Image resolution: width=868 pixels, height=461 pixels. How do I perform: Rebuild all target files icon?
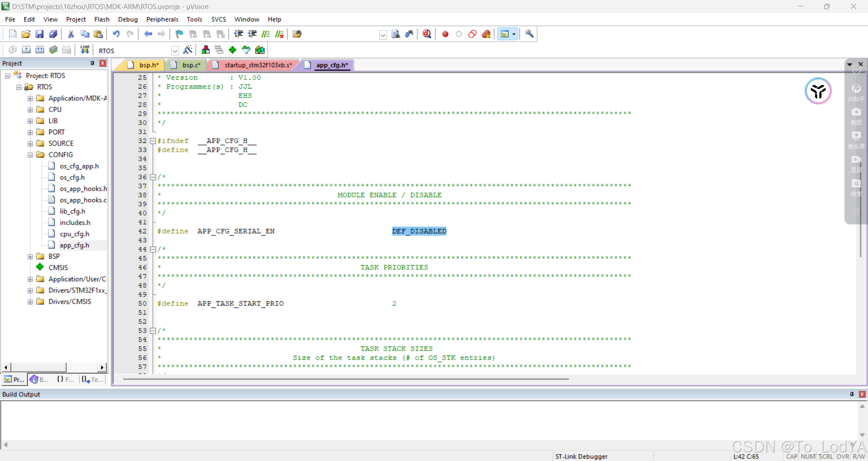40,50
